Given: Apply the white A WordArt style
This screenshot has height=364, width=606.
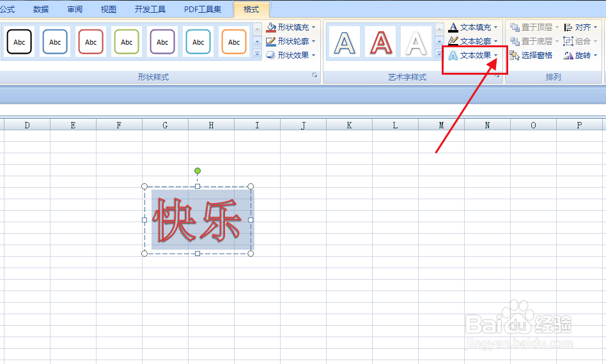Looking at the screenshot, I should [416, 42].
